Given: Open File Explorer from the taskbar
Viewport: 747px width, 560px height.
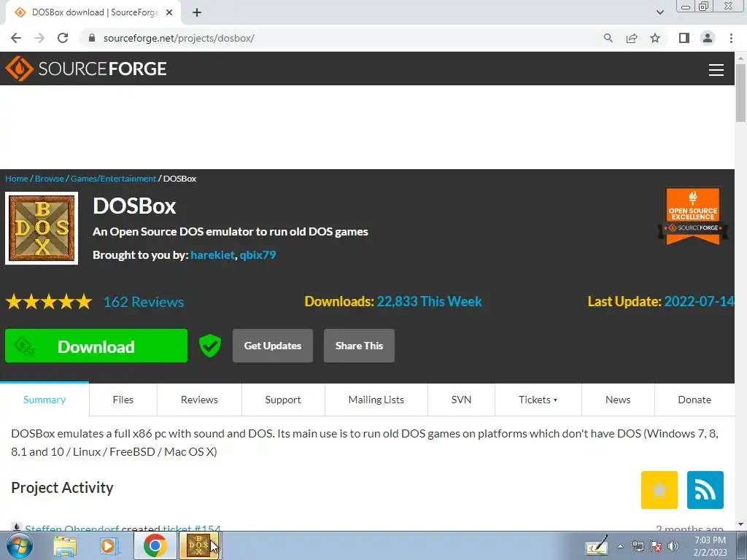Looking at the screenshot, I should click(65, 545).
